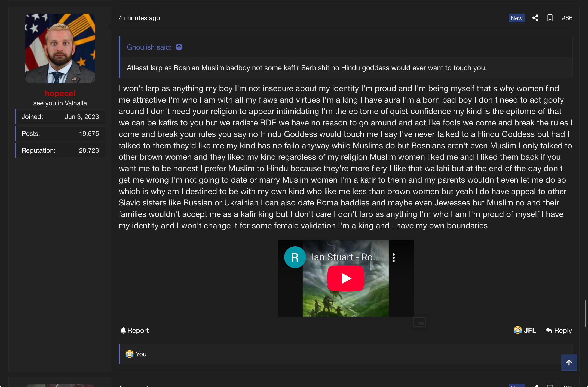The width and height of the screenshot is (588, 387).
Task: Open the YouTube three-dot options menu
Action: (393, 257)
